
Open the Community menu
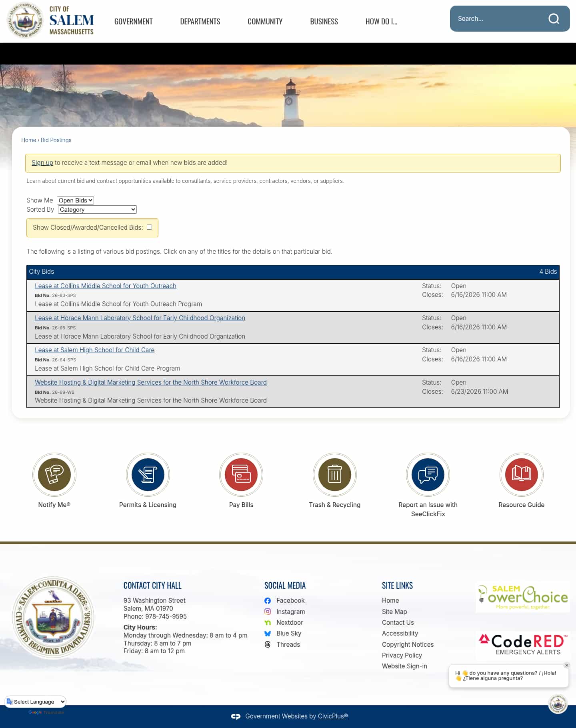[x=265, y=22]
